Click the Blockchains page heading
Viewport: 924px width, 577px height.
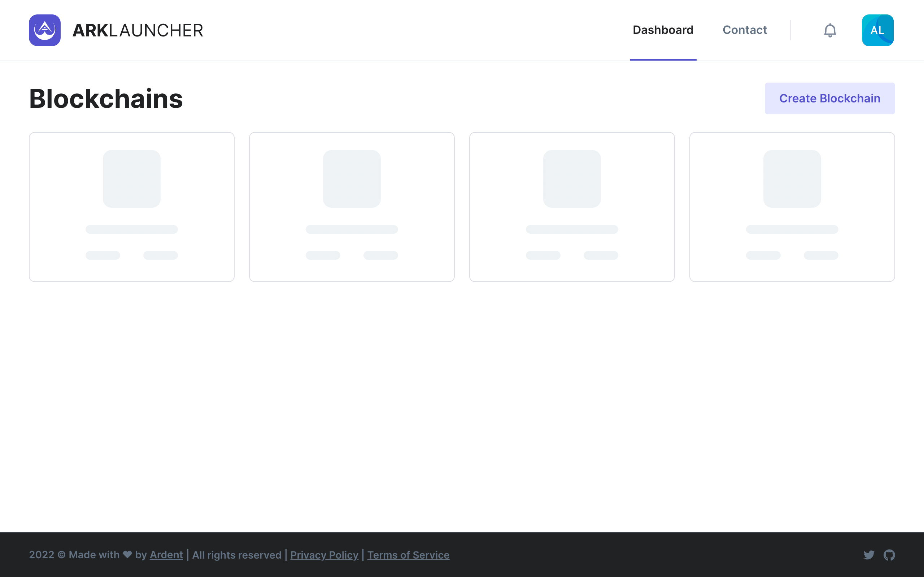106,99
